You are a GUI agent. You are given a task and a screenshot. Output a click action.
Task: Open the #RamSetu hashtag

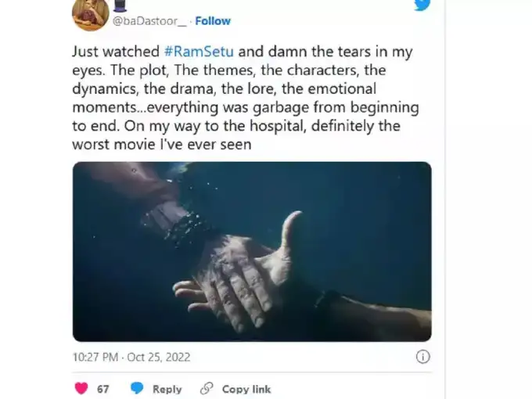pyautogui.click(x=199, y=52)
